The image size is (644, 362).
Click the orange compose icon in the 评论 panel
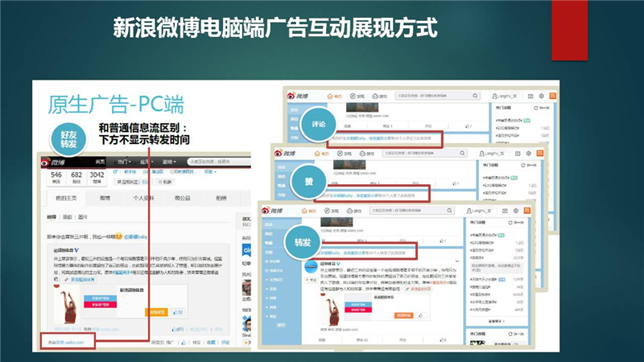click(x=552, y=96)
